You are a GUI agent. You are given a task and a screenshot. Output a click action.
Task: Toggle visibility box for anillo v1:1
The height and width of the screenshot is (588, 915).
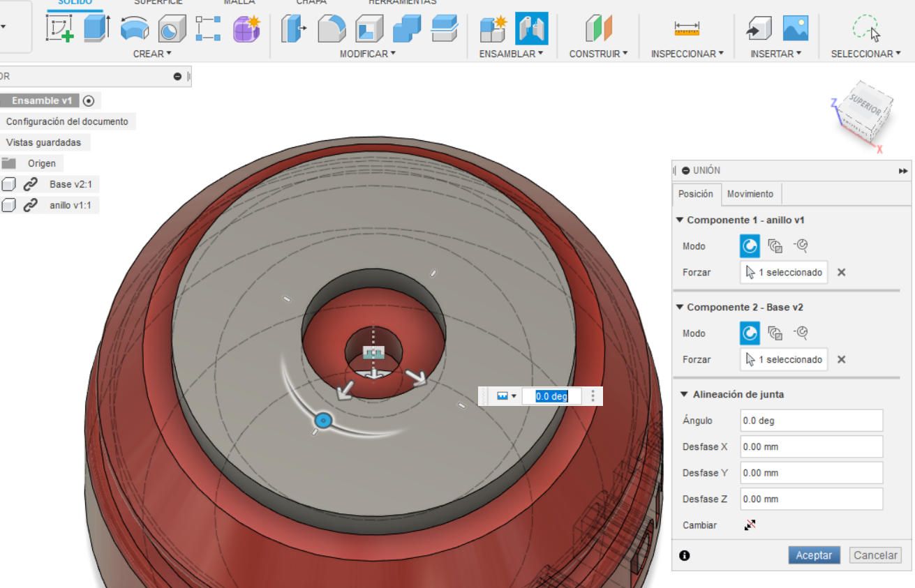click(8, 205)
